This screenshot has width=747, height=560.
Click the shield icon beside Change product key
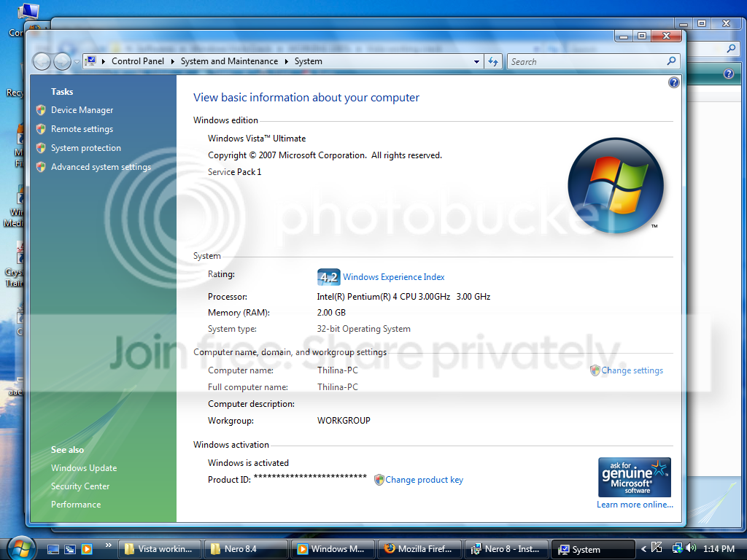coord(379,480)
